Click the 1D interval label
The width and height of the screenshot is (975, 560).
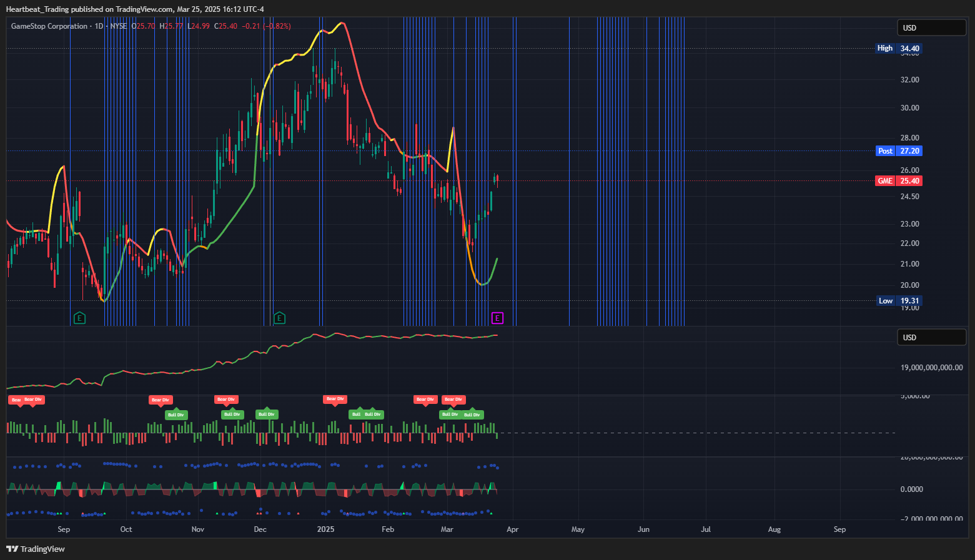point(99,26)
